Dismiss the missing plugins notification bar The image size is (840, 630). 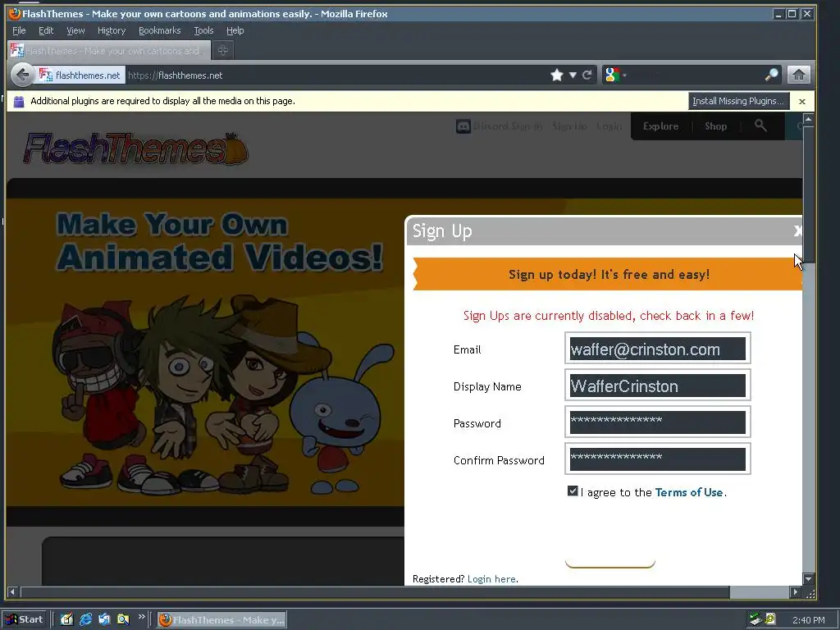click(x=802, y=101)
